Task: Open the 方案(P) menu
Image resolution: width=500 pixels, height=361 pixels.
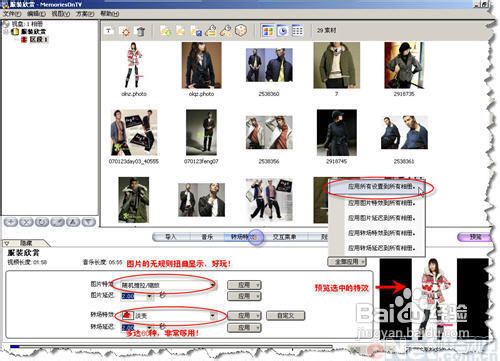Action: click(x=85, y=14)
